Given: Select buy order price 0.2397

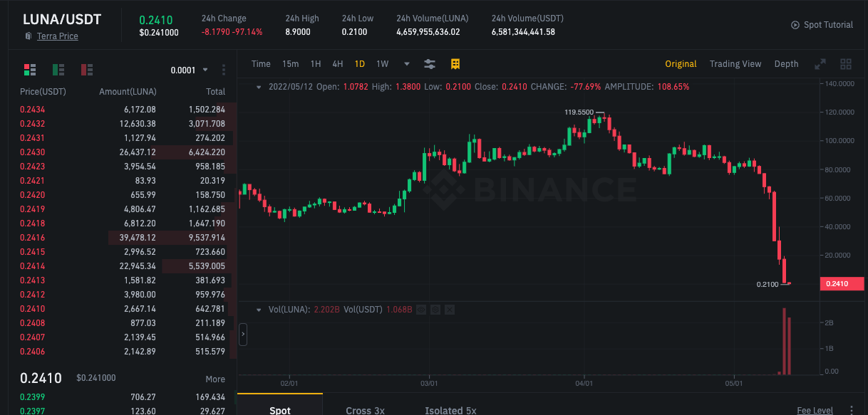Looking at the screenshot, I should pyautogui.click(x=32, y=411).
